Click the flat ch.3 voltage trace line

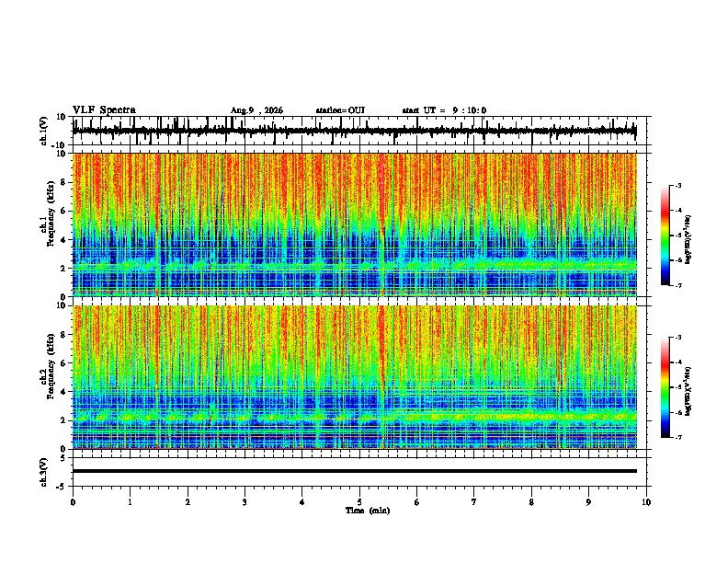click(x=354, y=471)
